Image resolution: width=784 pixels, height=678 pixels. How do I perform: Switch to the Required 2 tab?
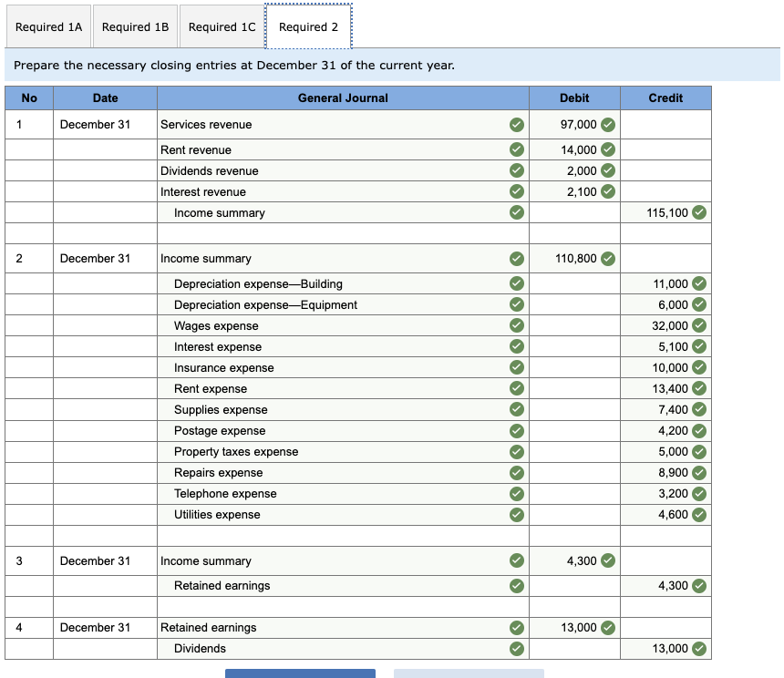307,26
